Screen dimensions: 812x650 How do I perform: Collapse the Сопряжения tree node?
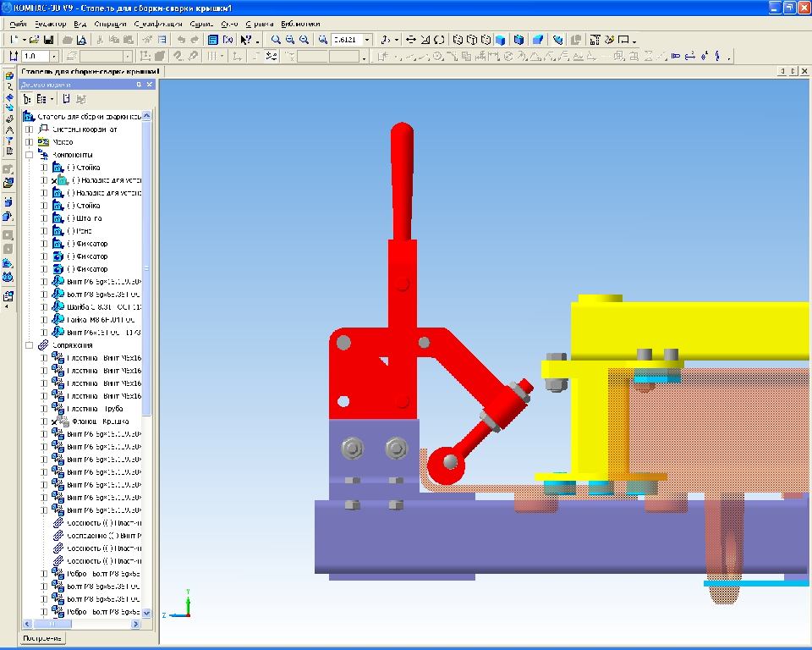point(30,345)
